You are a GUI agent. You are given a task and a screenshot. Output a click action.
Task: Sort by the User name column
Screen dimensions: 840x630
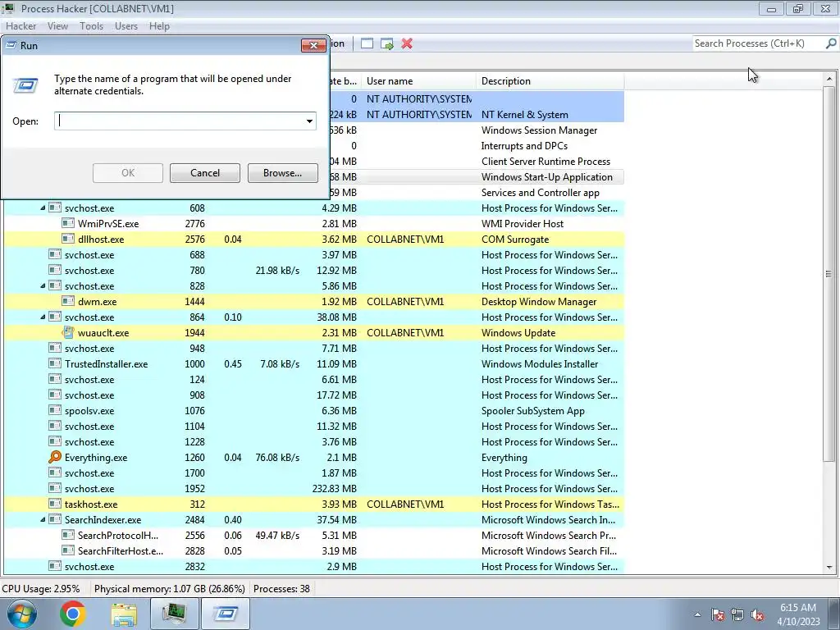click(x=418, y=81)
